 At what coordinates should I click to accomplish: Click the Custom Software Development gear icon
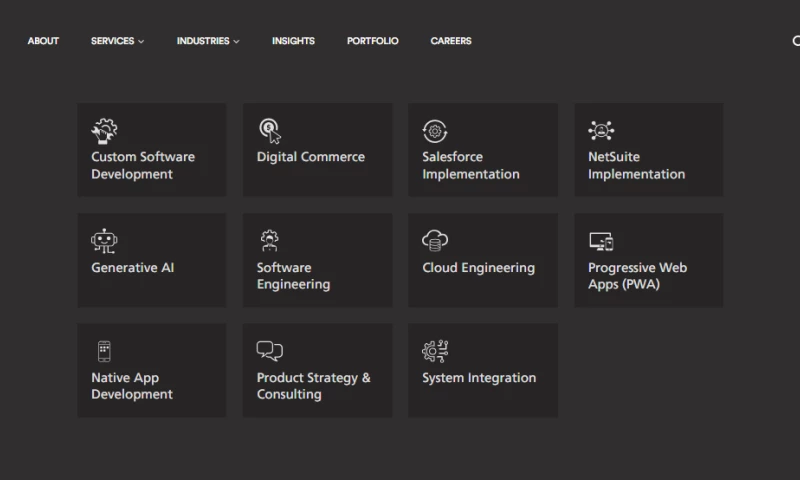(104, 130)
